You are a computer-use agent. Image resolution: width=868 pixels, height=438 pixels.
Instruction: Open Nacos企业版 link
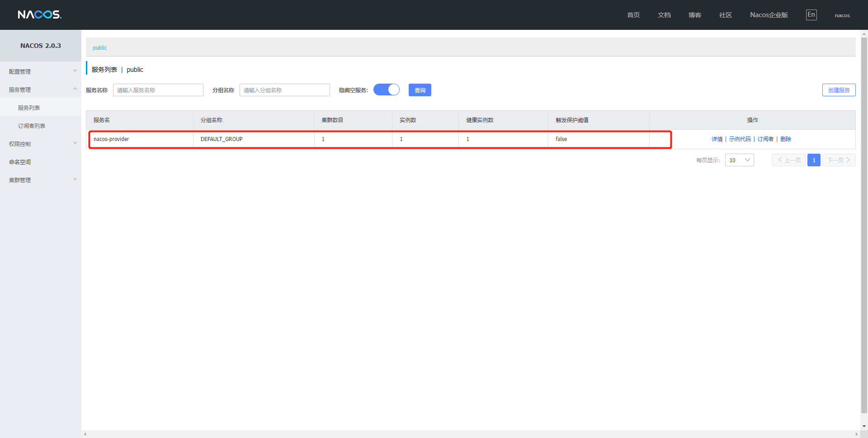(x=769, y=15)
